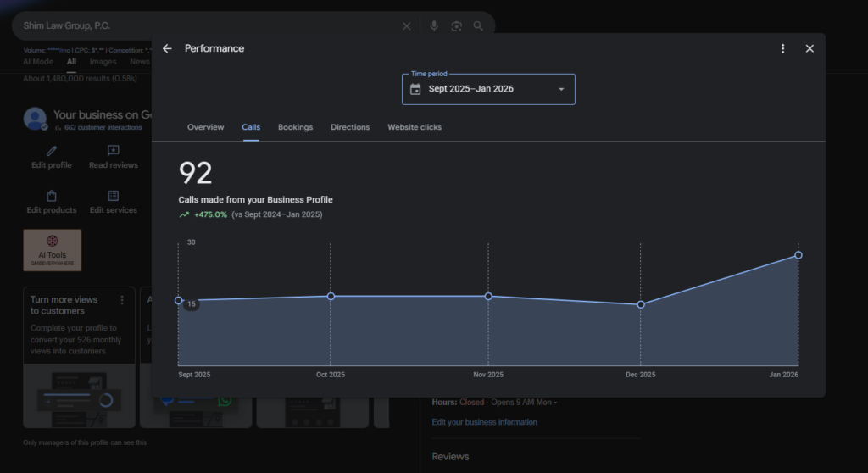
Task: Click the +475.0% change value
Action: click(210, 215)
